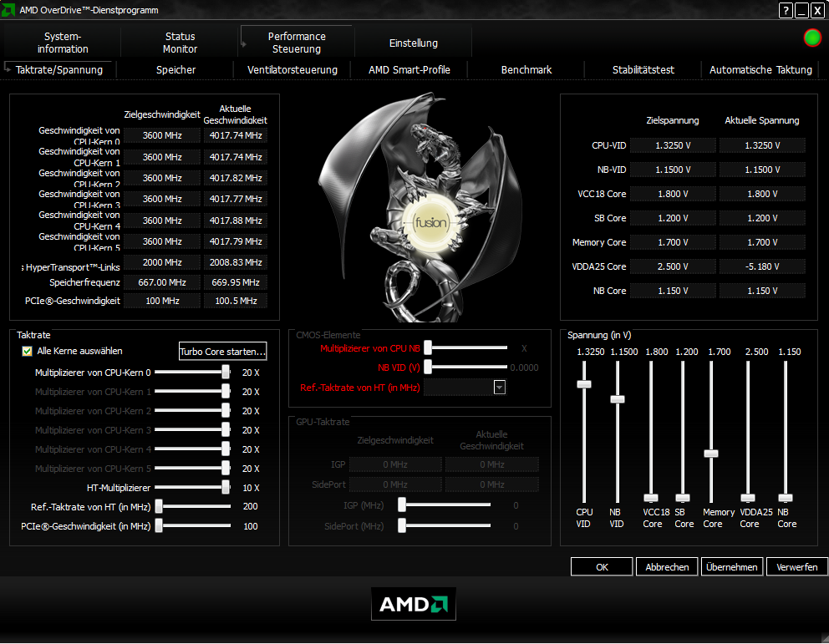Toggle Alle Kerne auswählen checkbox
Image resolution: width=829 pixels, height=644 pixels.
coord(27,352)
